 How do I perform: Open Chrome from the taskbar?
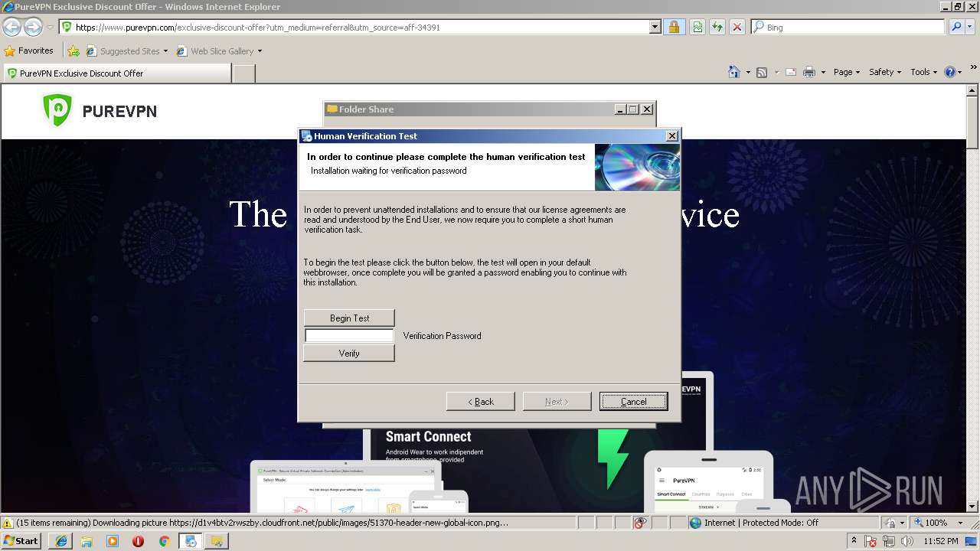[164, 541]
